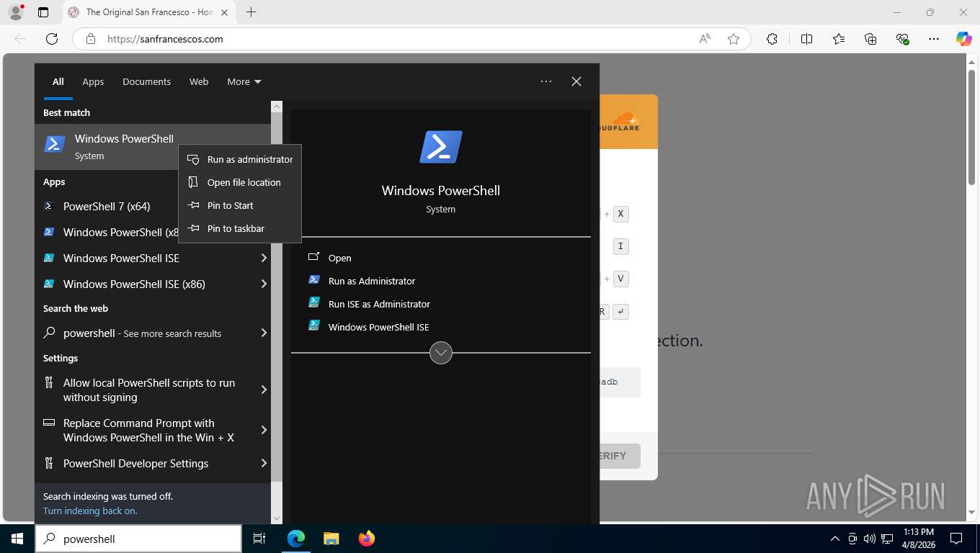The image size is (980, 553).
Task: Expand more actions chevron in preview pane
Action: point(441,353)
